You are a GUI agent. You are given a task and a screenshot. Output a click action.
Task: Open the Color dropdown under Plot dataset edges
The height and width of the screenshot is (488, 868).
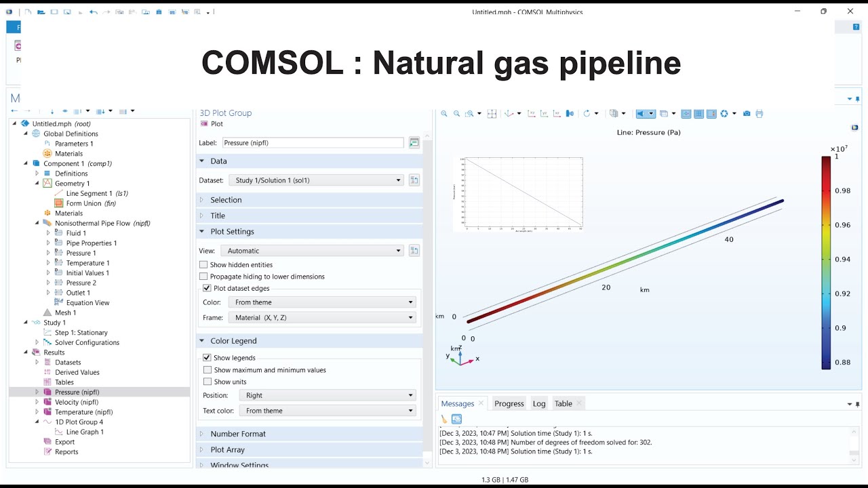(x=323, y=302)
